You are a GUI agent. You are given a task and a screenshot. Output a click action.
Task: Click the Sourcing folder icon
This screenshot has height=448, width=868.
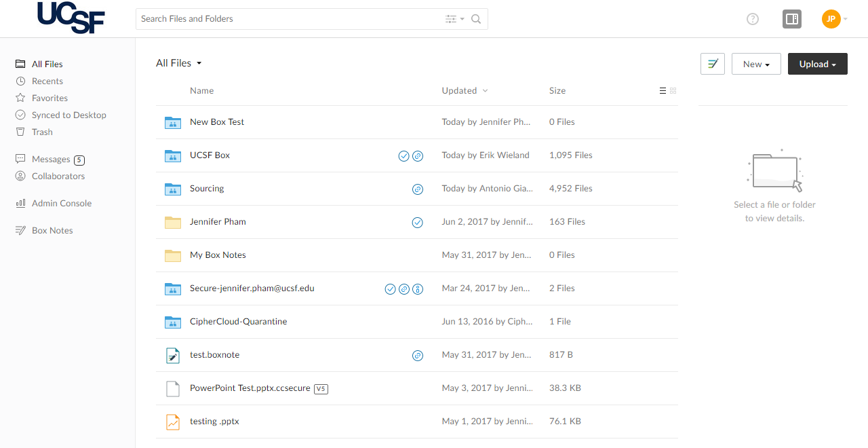tap(173, 189)
